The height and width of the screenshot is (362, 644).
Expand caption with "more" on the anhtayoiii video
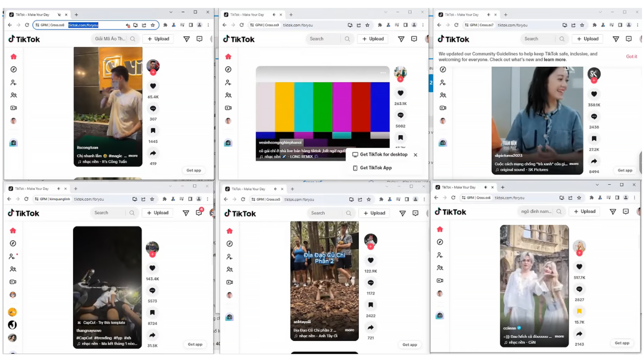350,330
